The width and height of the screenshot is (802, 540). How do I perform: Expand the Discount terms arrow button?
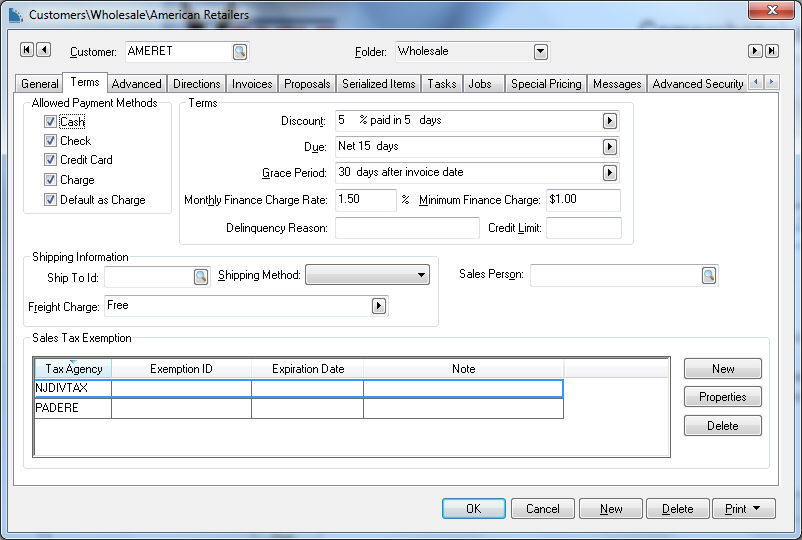609,121
